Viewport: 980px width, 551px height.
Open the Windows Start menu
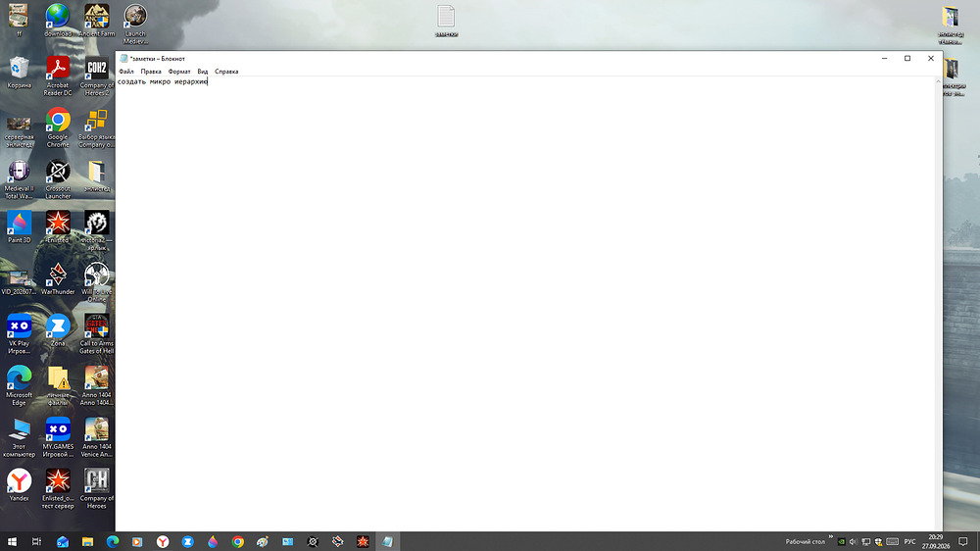click(12, 541)
